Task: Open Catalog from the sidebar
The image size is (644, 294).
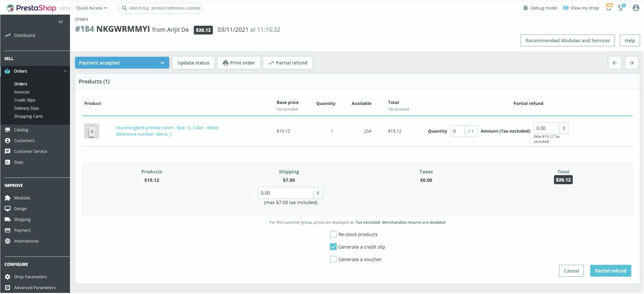Action: (x=21, y=130)
